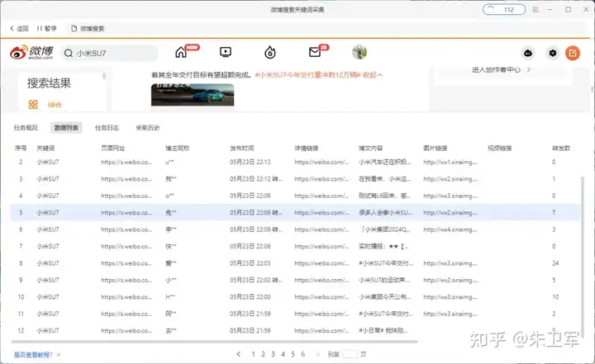Click the 关键词 column header
Viewport: 595px width, 364px height.
45,148
